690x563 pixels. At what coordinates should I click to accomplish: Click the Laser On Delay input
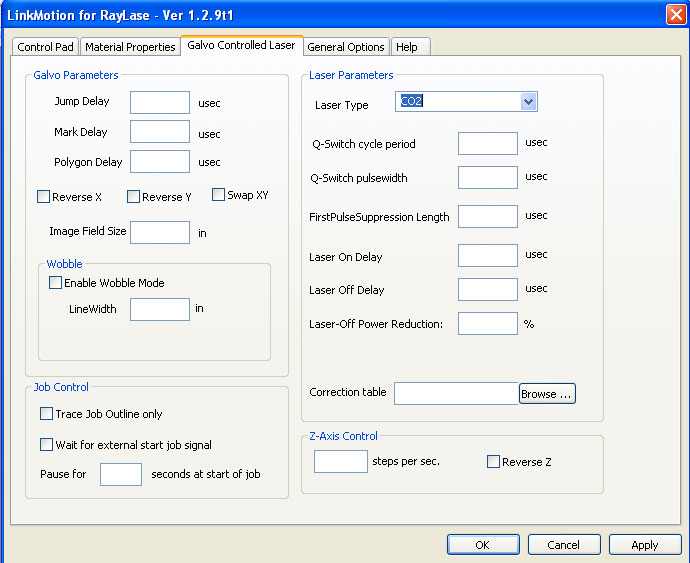488,255
